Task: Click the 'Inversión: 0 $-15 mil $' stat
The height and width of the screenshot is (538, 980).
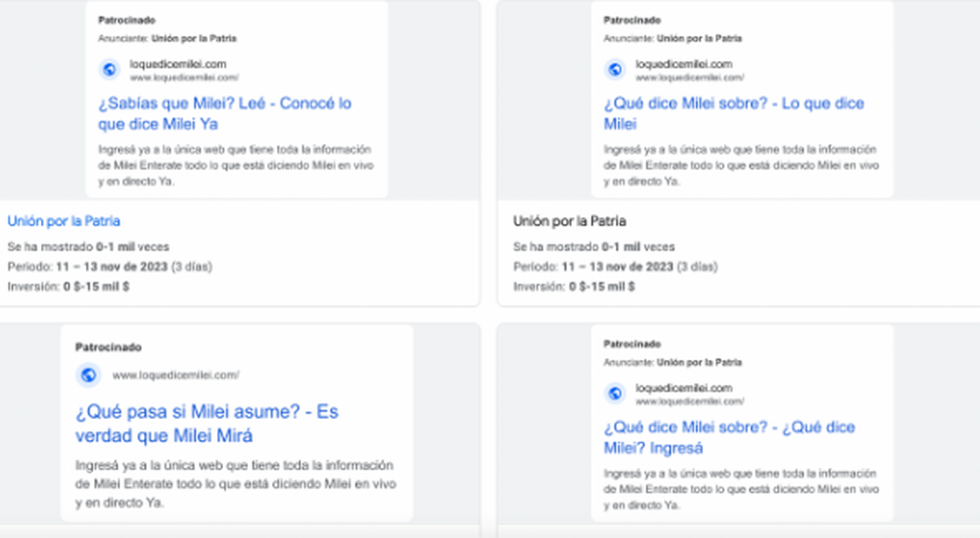Action: coord(70,287)
